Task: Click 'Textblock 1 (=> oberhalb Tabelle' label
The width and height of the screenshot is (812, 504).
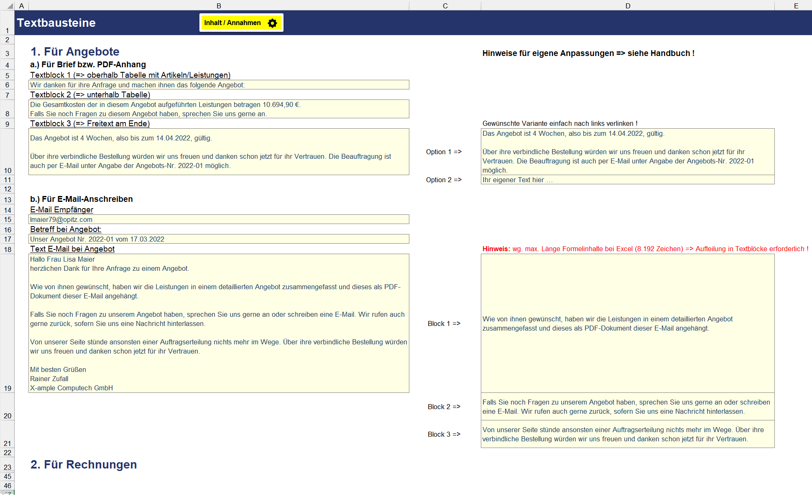Action: click(x=130, y=75)
